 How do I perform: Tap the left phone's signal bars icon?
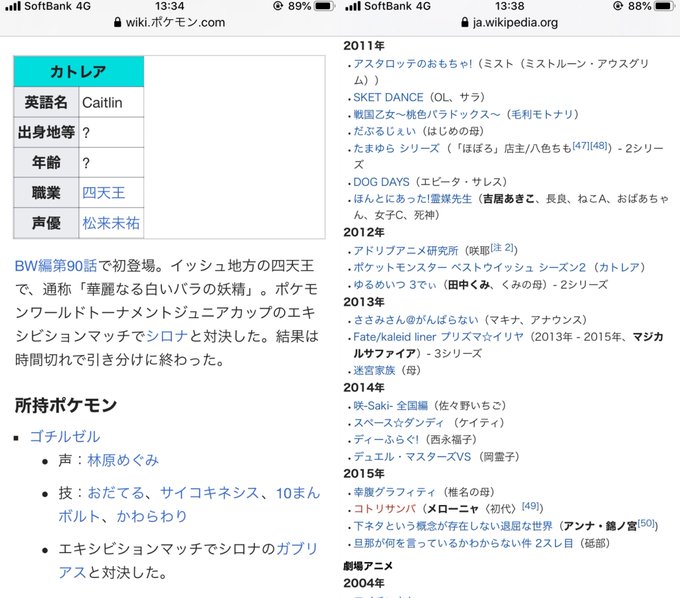[x=13, y=6]
